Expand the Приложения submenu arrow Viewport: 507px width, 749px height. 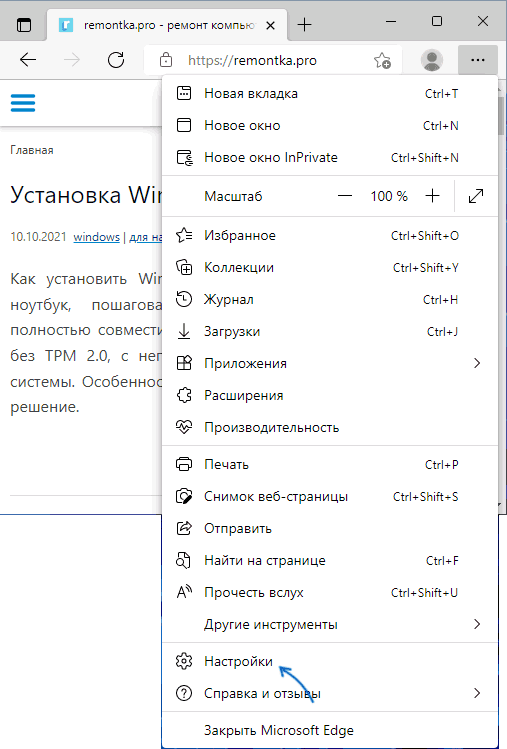tap(476, 364)
